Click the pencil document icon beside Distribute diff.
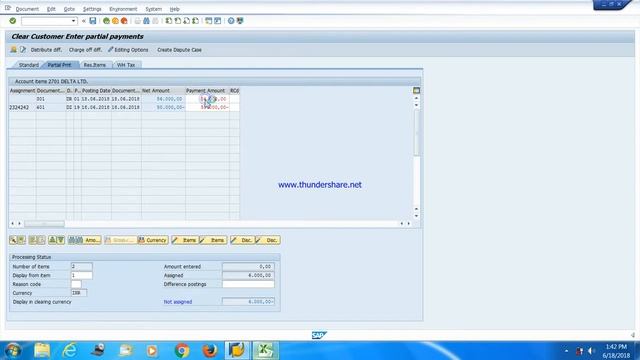 (x=23, y=49)
